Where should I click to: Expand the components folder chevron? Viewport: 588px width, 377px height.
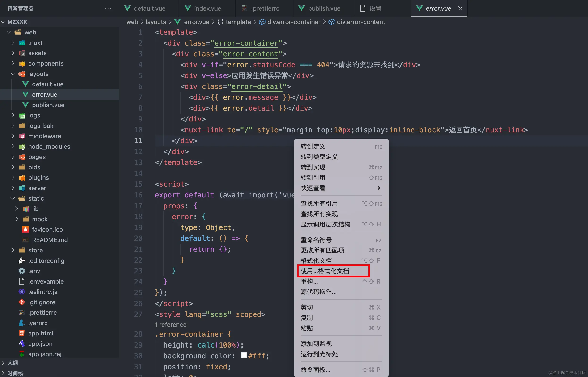click(13, 63)
